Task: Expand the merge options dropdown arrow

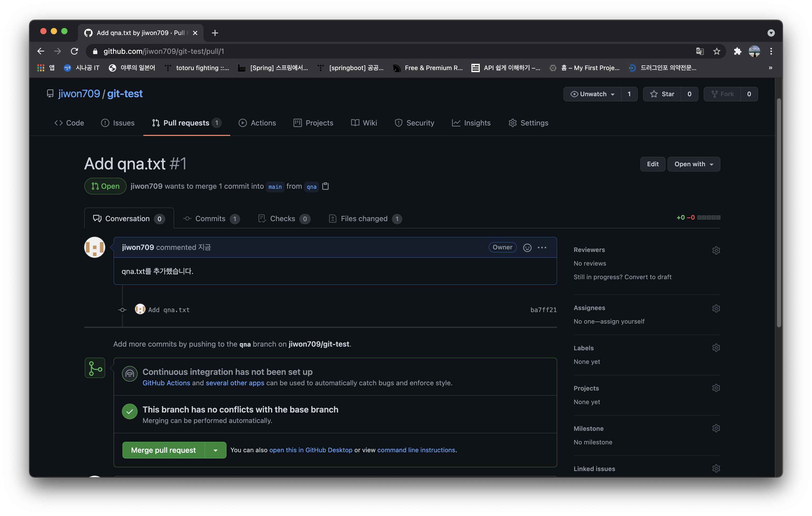Action: pos(216,450)
